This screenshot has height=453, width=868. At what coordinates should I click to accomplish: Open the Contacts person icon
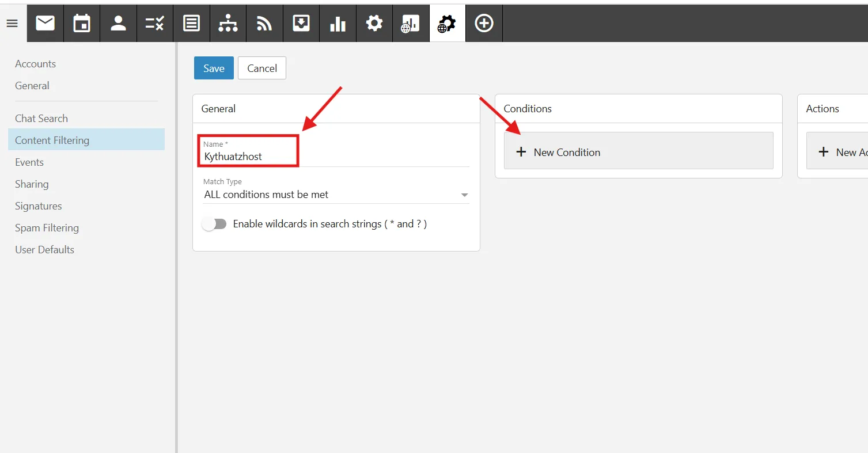pos(119,23)
